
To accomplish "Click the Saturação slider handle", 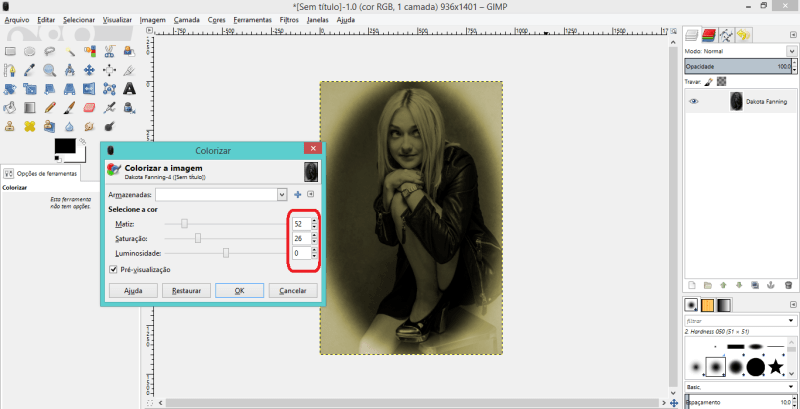I will (x=198, y=238).
